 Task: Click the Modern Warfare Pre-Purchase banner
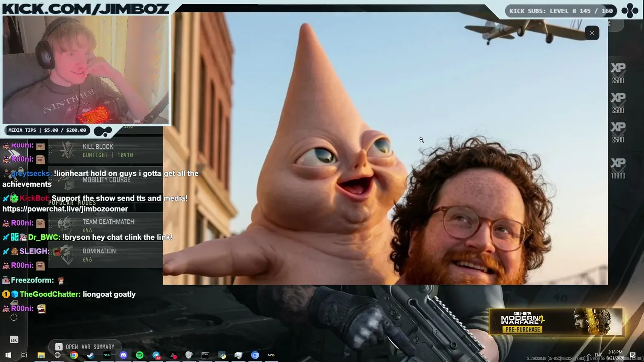(x=555, y=321)
